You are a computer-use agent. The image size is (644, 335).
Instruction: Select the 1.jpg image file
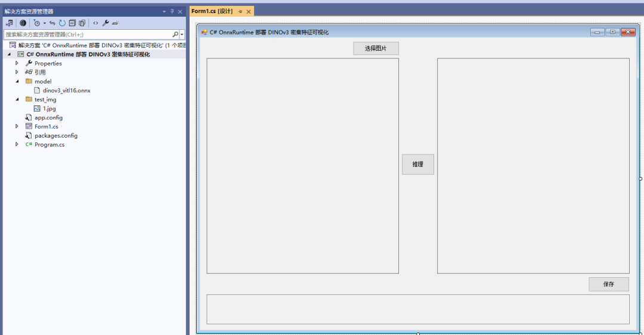(x=49, y=108)
